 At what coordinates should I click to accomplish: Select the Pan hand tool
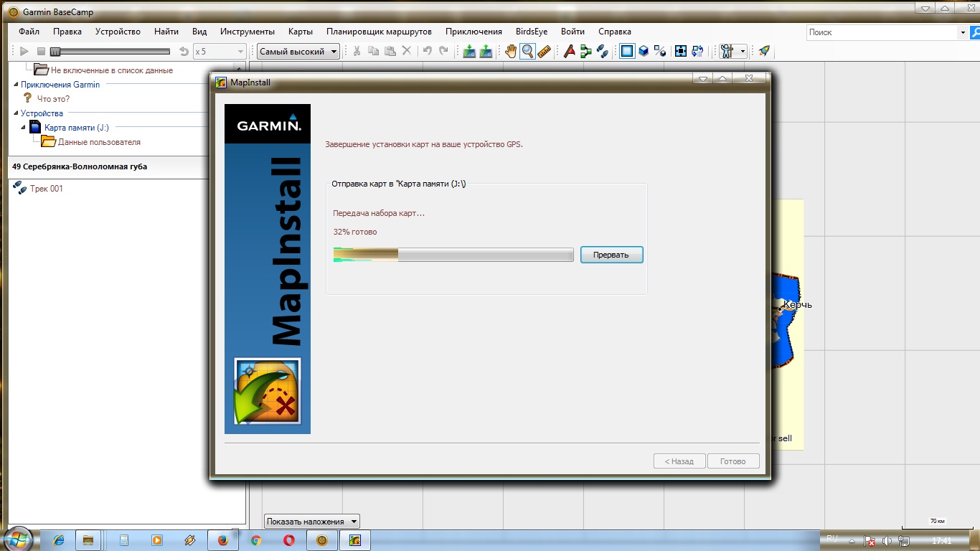click(x=510, y=51)
